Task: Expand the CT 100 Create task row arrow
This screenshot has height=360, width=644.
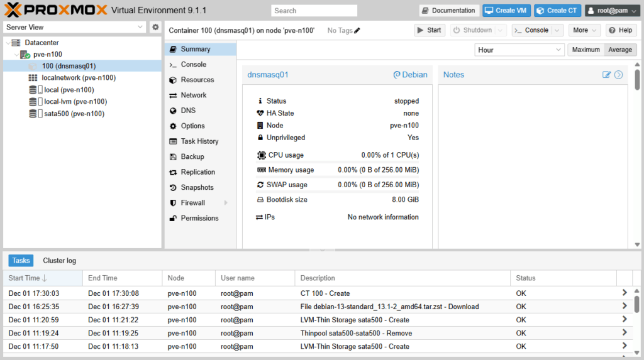Action: click(624, 293)
